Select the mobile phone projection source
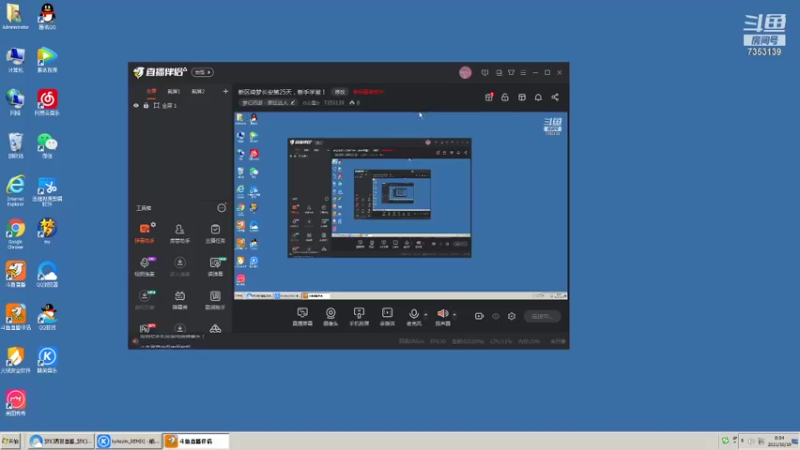800x450 pixels. pyautogui.click(x=359, y=316)
